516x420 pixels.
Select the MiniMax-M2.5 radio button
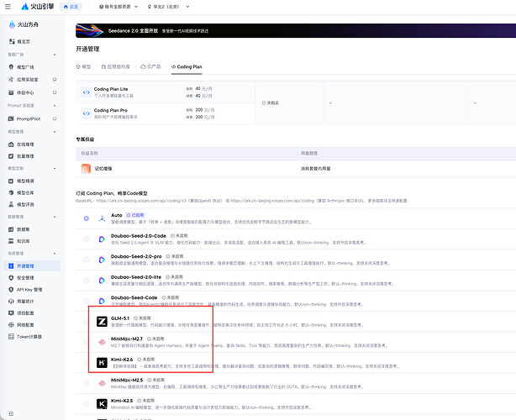tap(87, 383)
